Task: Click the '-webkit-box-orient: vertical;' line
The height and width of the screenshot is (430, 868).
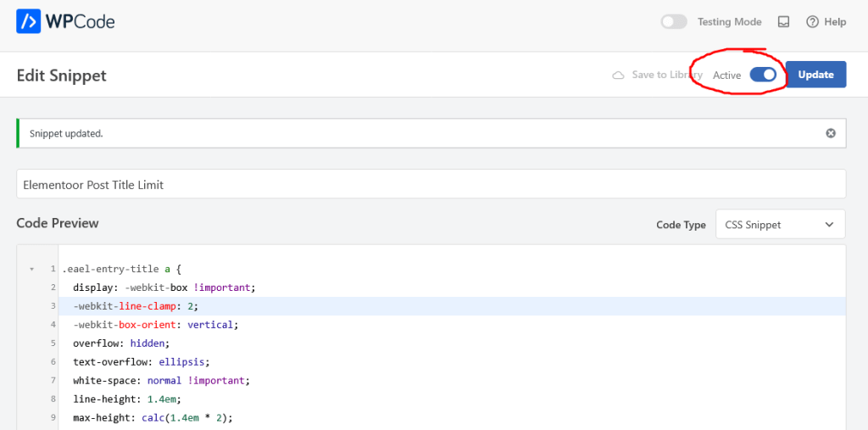Action: coord(155,325)
